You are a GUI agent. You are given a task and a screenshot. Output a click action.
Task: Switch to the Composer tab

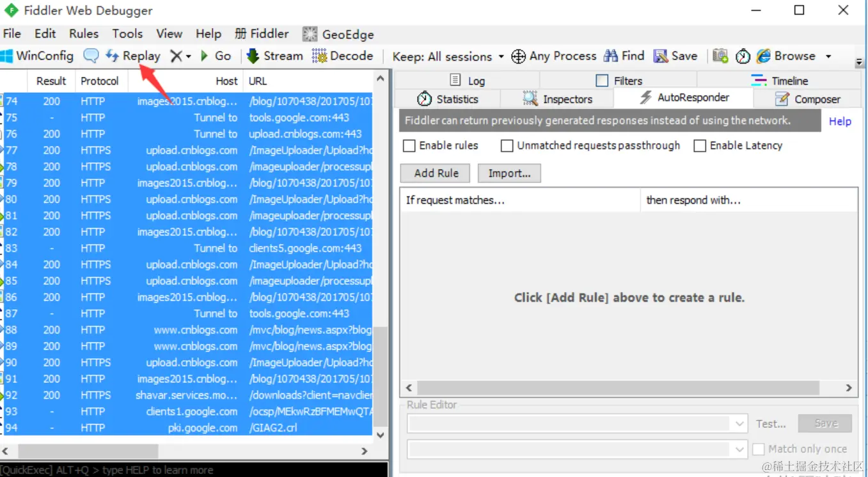pos(807,99)
